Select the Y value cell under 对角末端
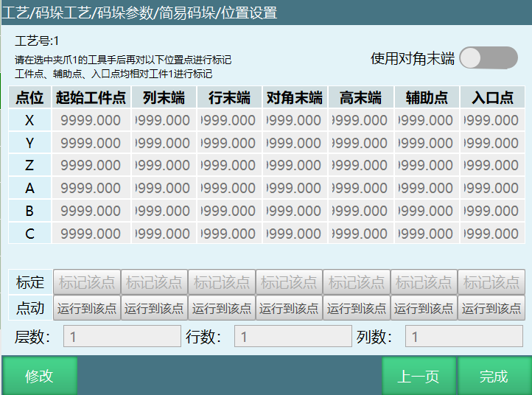This screenshot has height=395, width=532. coord(295,143)
